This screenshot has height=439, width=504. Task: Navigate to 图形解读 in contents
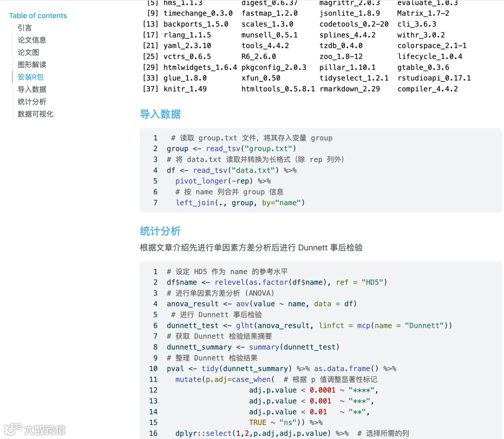click(x=32, y=64)
